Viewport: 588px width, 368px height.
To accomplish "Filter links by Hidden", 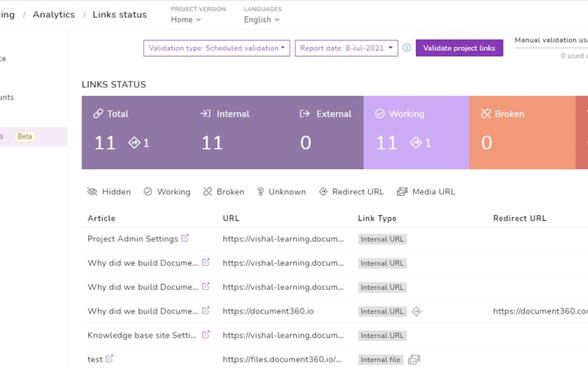I will [x=109, y=192].
